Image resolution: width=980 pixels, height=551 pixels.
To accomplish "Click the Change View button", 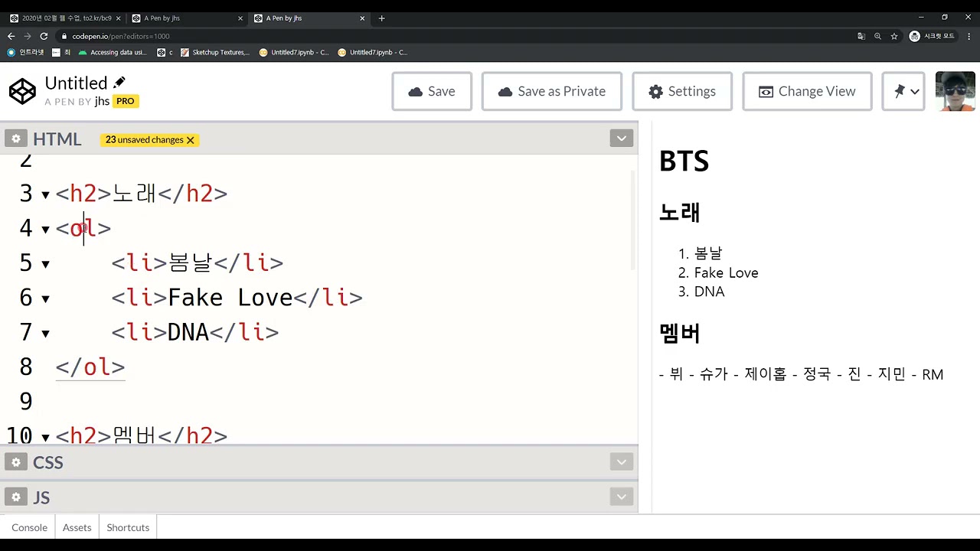I will tap(807, 91).
